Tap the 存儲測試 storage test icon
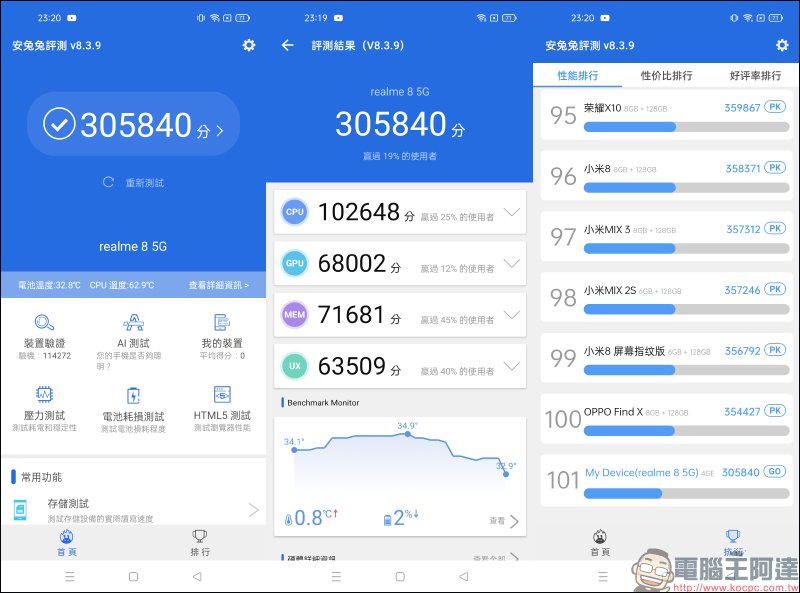Viewport: 800px width, 593px height. [20, 510]
